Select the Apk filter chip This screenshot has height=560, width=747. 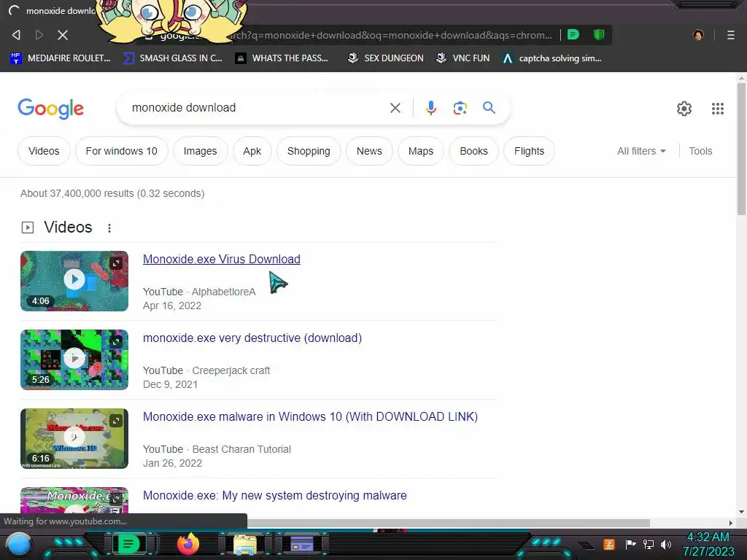click(252, 151)
